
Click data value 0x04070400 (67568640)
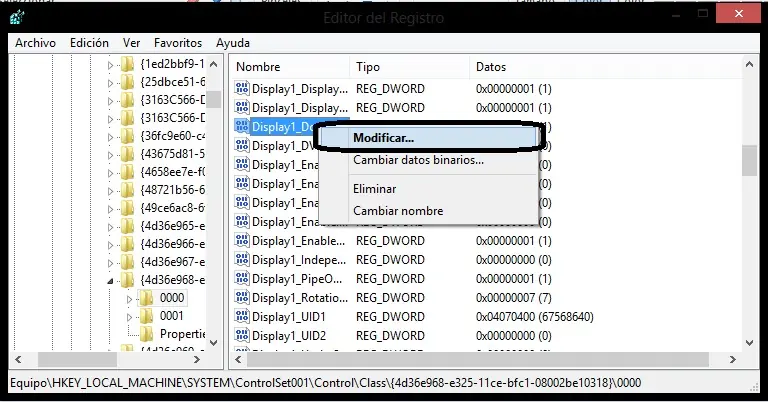[x=534, y=317]
